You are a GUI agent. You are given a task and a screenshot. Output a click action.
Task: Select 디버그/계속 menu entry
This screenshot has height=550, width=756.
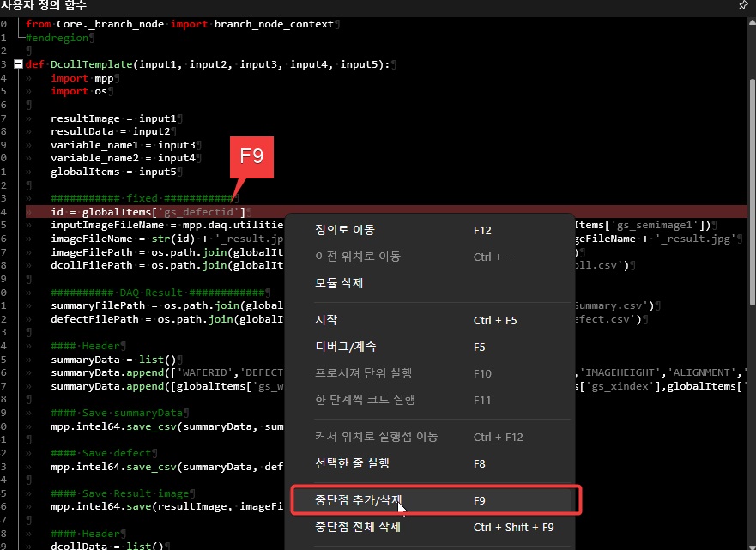click(x=345, y=347)
